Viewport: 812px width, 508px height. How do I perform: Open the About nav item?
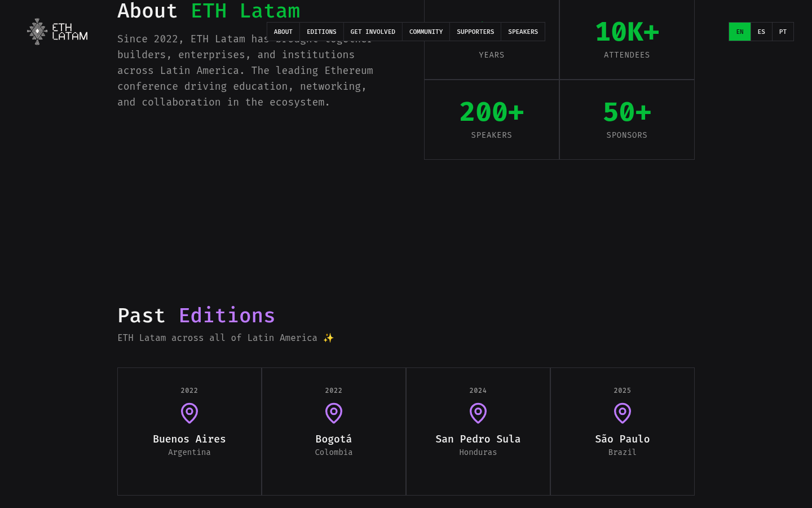(x=283, y=32)
